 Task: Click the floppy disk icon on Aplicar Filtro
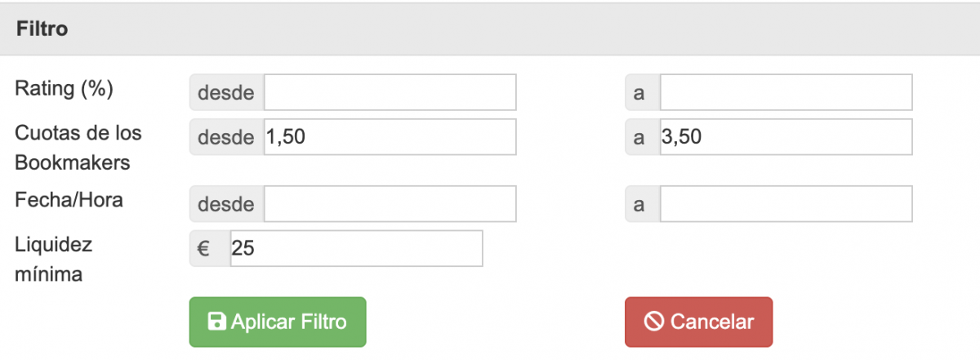[217, 322]
